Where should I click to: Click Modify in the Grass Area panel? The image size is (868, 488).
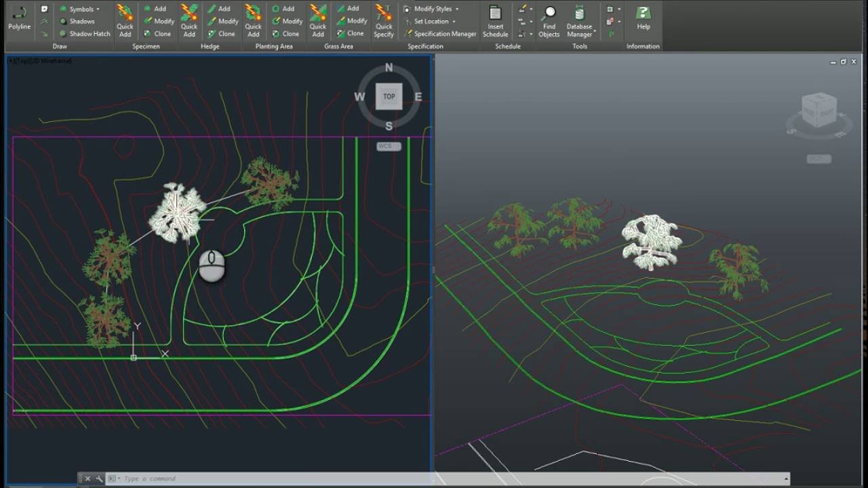click(352, 21)
